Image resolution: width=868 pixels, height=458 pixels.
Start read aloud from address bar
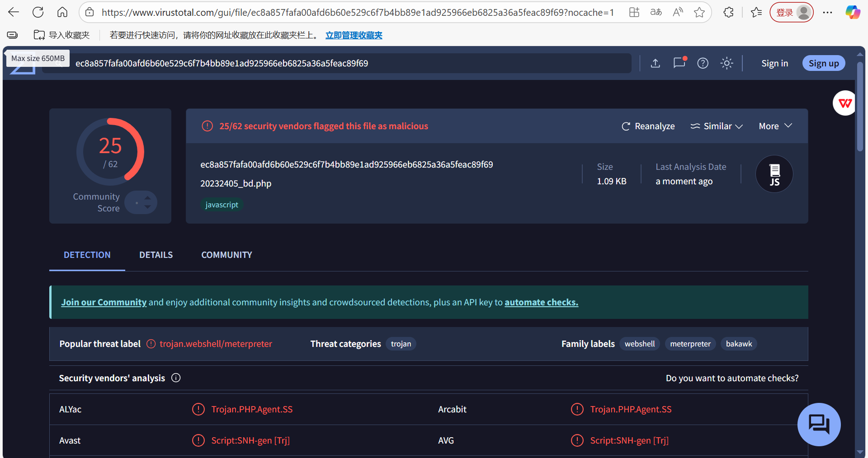[678, 12]
